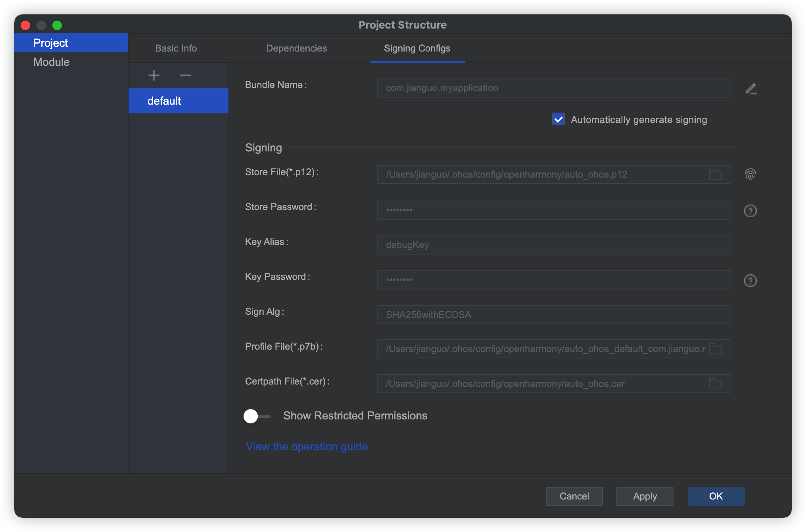This screenshot has height=532, width=806.
Task: Click the plus icon to add signing config
Action: click(154, 75)
